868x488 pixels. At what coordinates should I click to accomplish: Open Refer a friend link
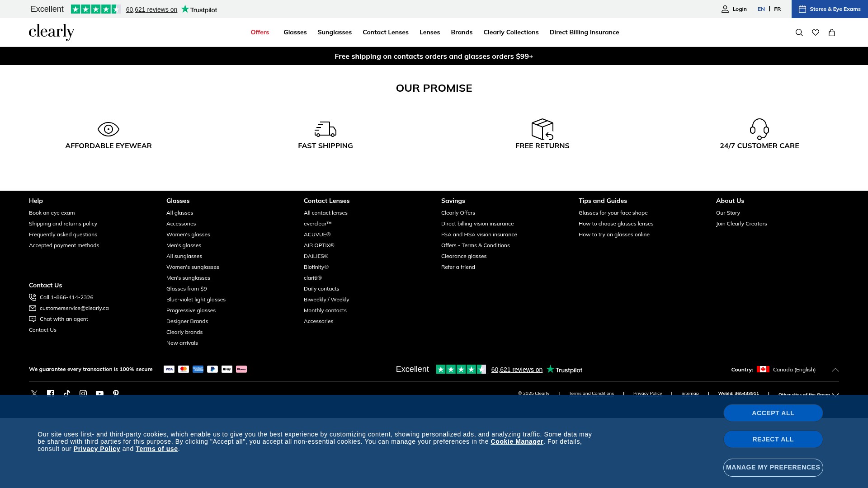458,267
